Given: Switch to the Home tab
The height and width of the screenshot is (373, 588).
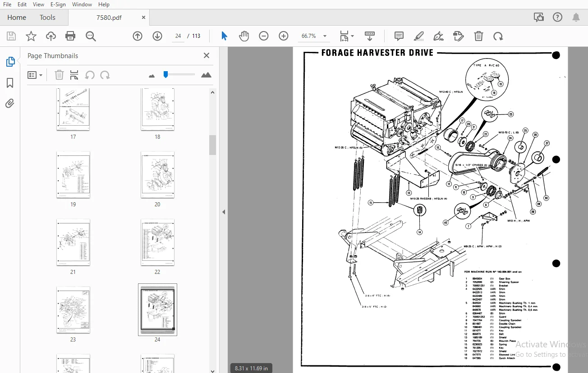Looking at the screenshot, I should (17, 18).
